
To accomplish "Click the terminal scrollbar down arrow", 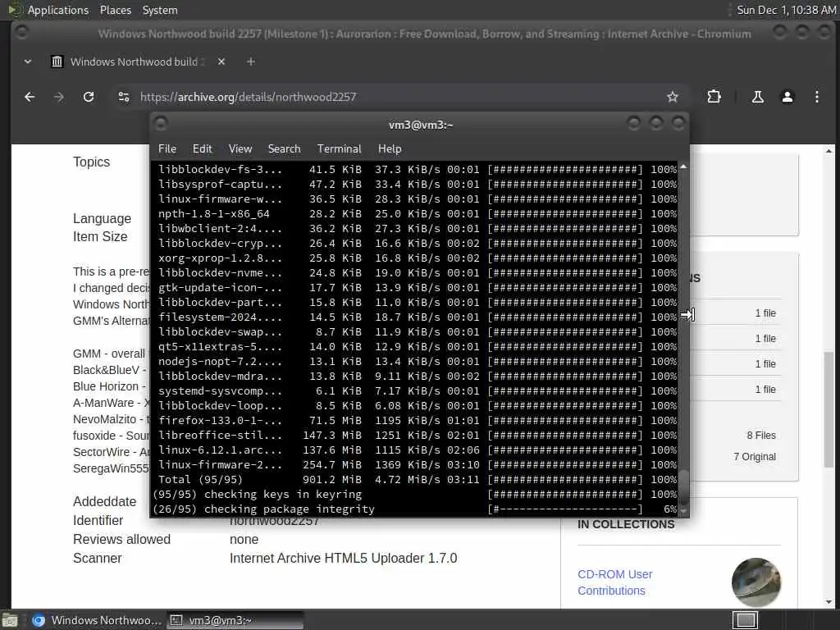I will click(683, 512).
